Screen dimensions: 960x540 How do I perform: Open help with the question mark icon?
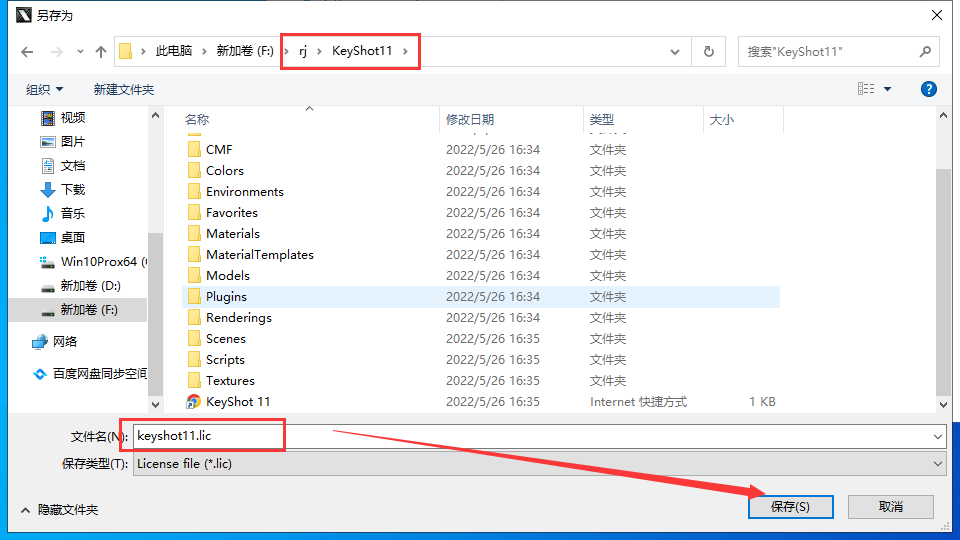coord(928,89)
